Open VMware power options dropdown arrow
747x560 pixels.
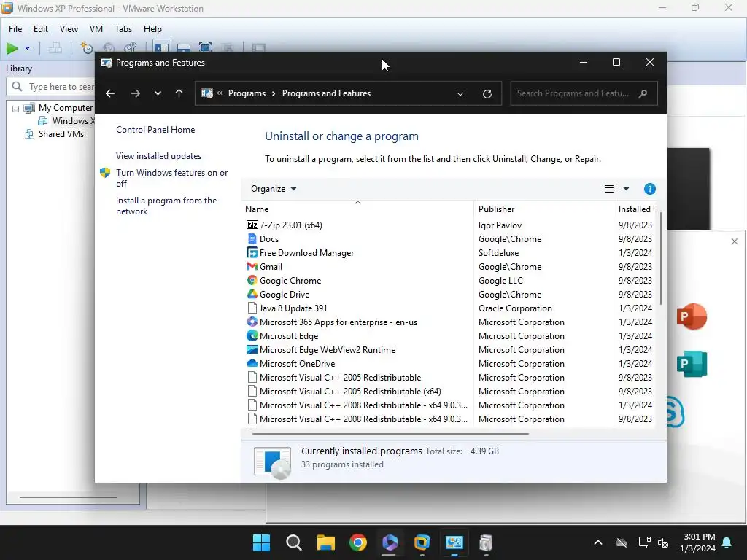[27, 48]
